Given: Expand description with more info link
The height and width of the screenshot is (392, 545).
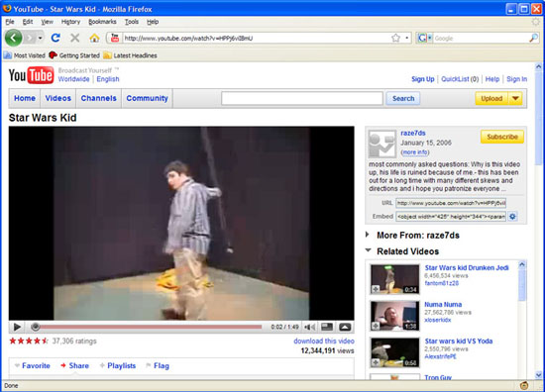Looking at the screenshot, I should [x=414, y=152].
